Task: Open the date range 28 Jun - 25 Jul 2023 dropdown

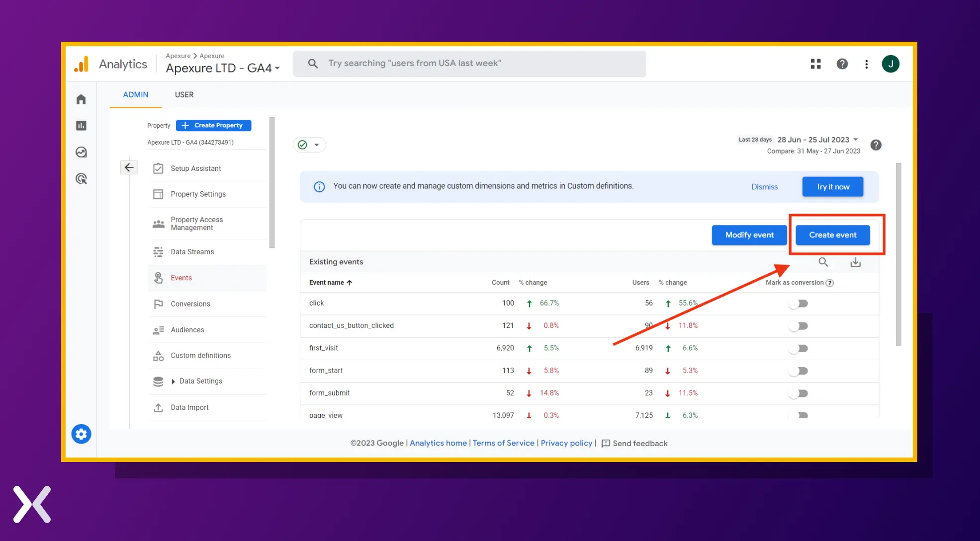Action: pyautogui.click(x=818, y=140)
